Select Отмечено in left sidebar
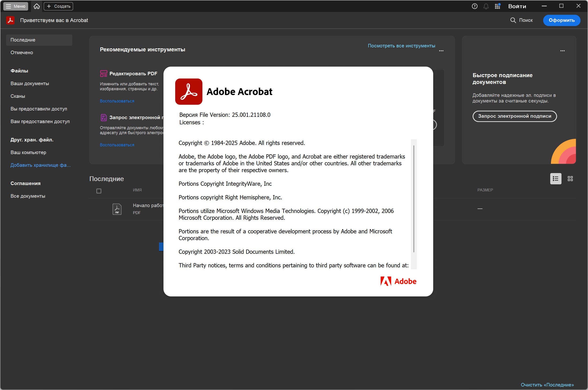The height and width of the screenshot is (390, 588). pyautogui.click(x=22, y=53)
